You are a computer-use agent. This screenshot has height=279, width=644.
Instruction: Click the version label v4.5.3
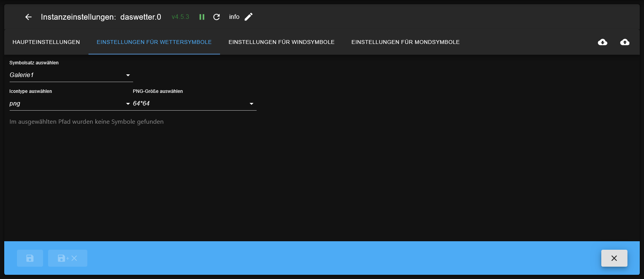tap(180, 17)
